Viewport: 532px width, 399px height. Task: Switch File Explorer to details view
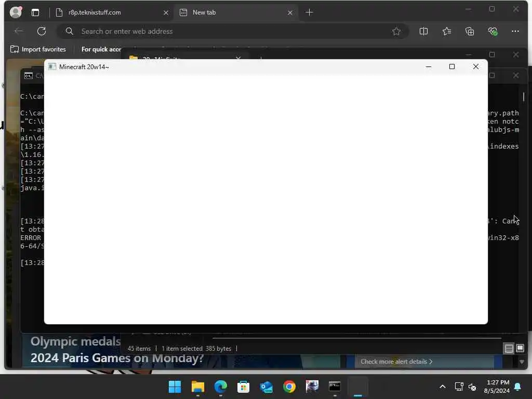[509, 348]
